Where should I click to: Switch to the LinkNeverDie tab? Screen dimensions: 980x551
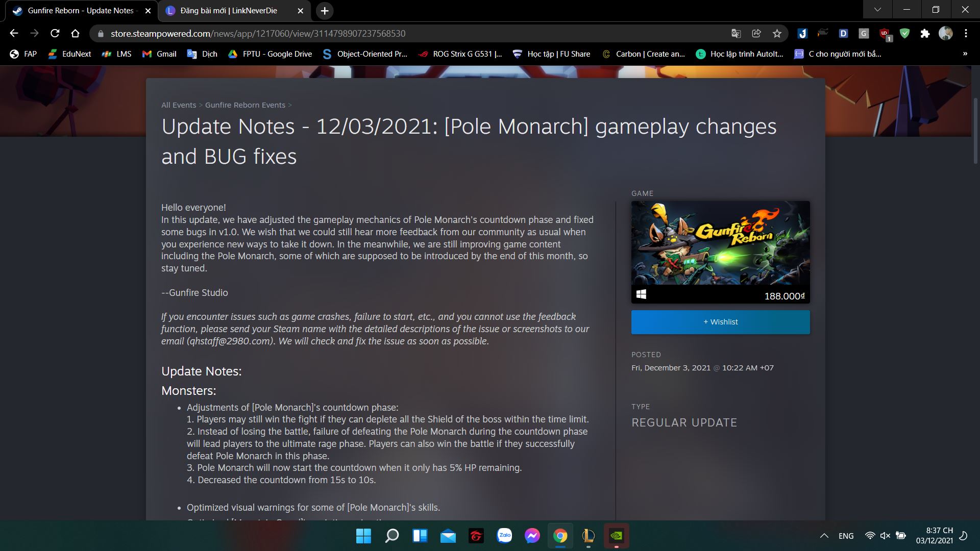228,11
